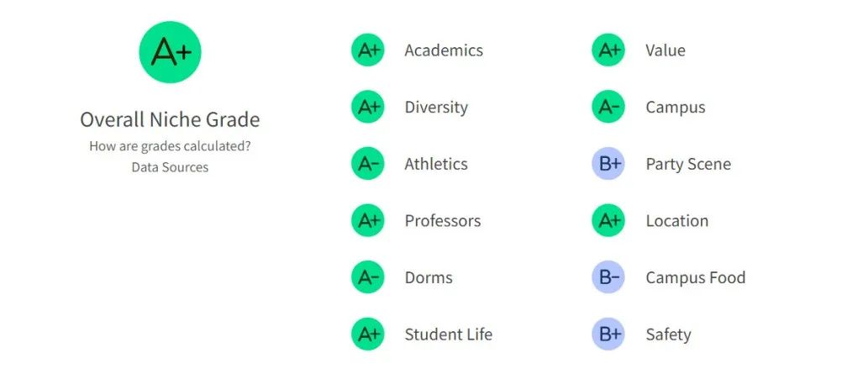
Task: Select the A- badge for Athletics
Action: point(368,163)
